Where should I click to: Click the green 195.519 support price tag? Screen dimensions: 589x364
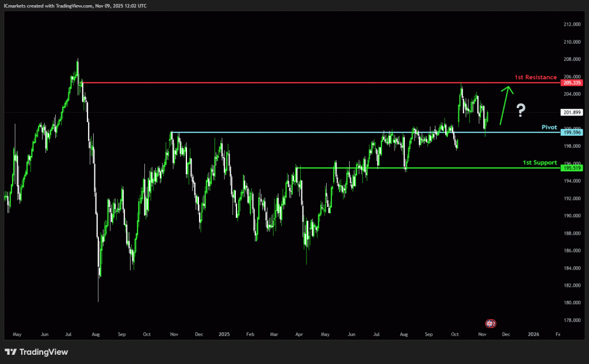pyautogui.click(x=572, y=168)
